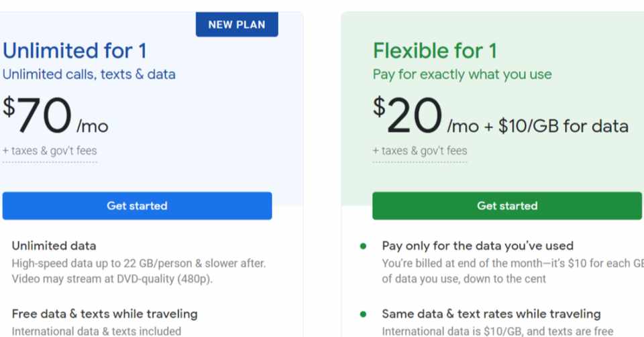Click Free data & texts while traveling title
This screenshot has height=337, width=644.
click(105, 314)
